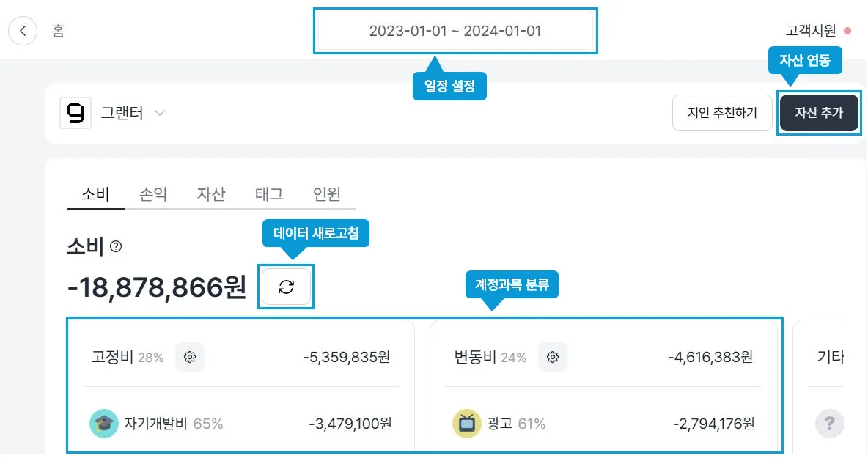Switch to the 손익 tab

153,194
